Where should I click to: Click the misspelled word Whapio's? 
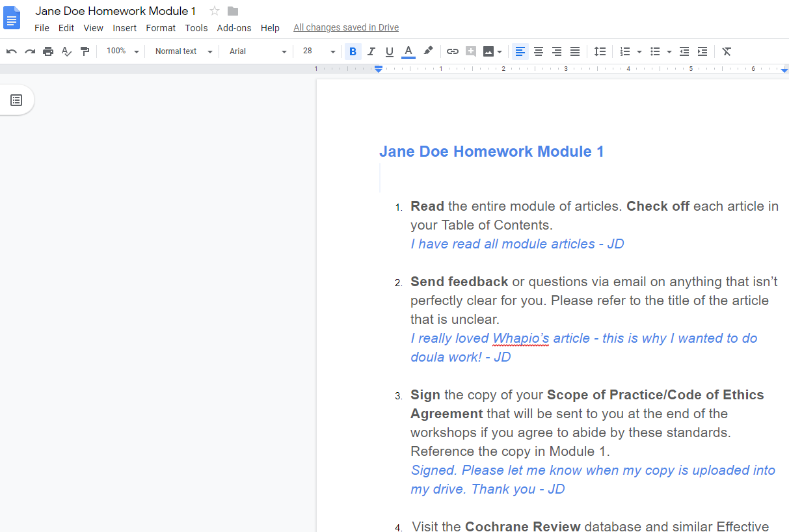(x=520, y=338)
